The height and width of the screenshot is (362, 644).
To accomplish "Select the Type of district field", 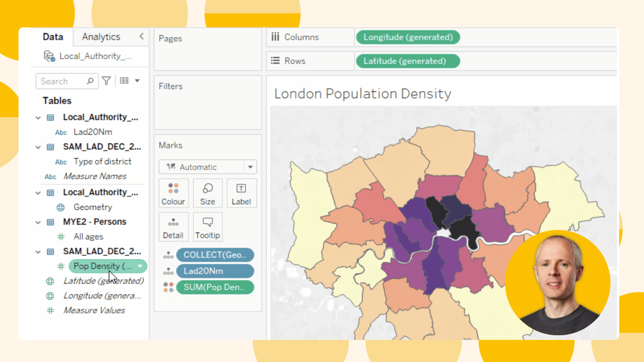I will click(x=102, y=162).
